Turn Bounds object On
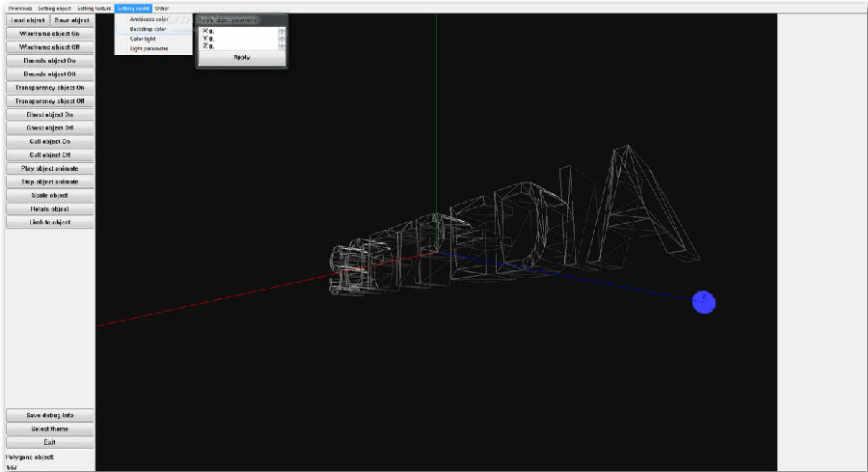Image resolution: width=868 pixels, height=472 pixels. [50, 61]
